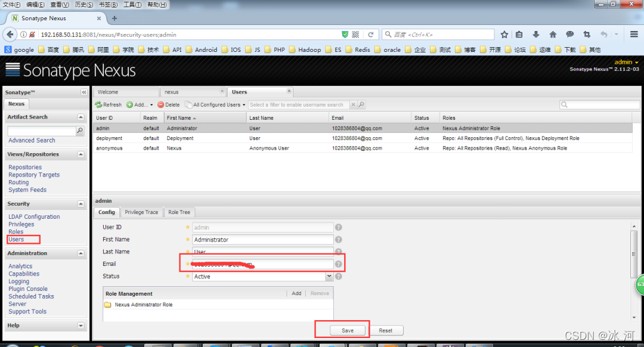
Task: Click the site info icon in address bar
Action: [23, 35]
